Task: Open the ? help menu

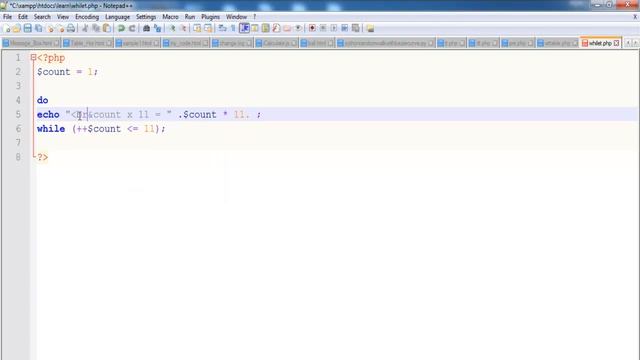Action: [254, 17]
